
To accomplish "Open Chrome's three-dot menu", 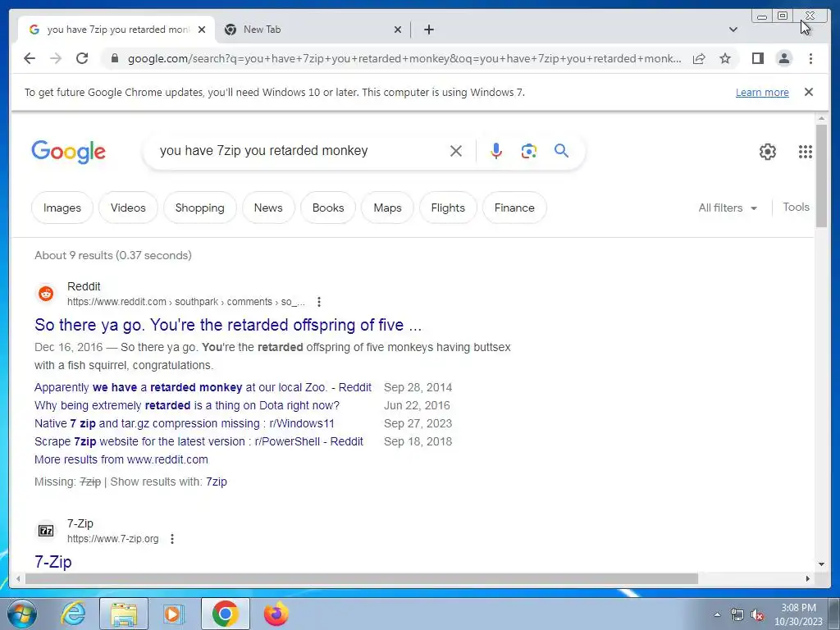I will (810, 58).
